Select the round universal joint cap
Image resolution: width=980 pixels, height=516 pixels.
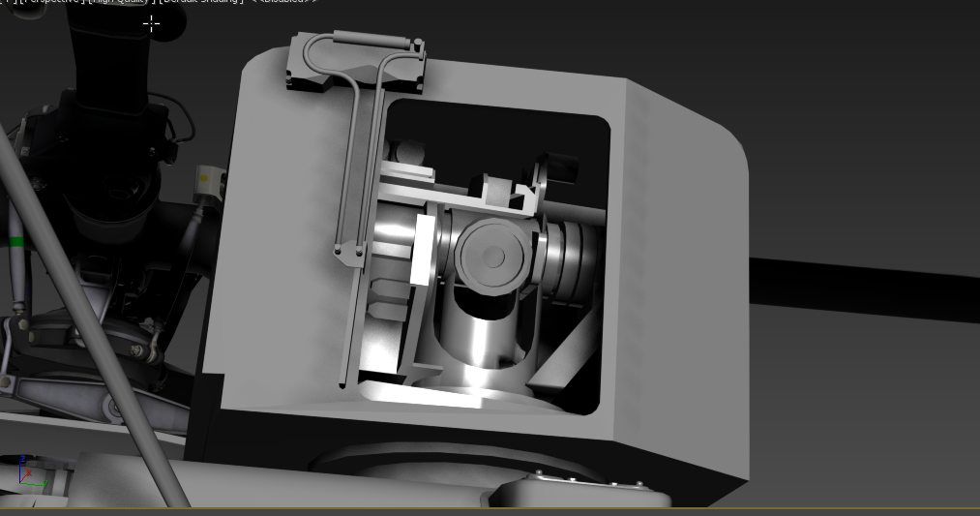tap(492, 256)
